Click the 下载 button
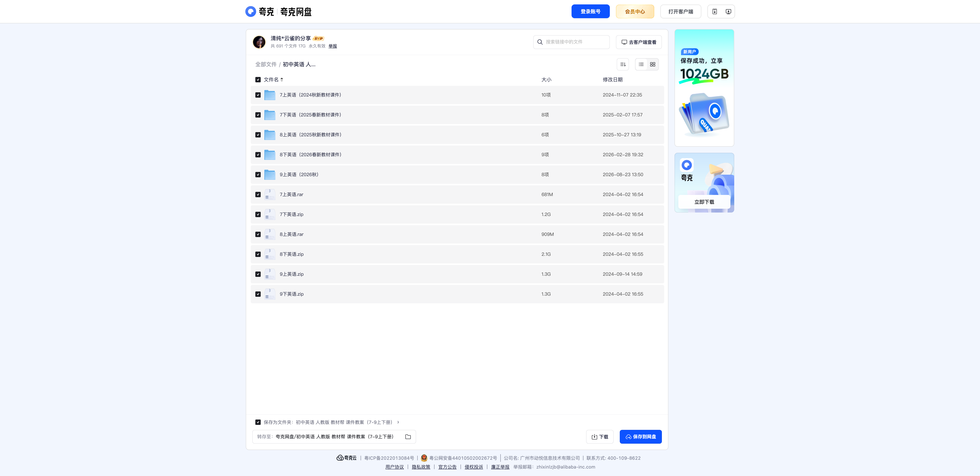This screenshot has width=980, height=476. pos(599,437)
